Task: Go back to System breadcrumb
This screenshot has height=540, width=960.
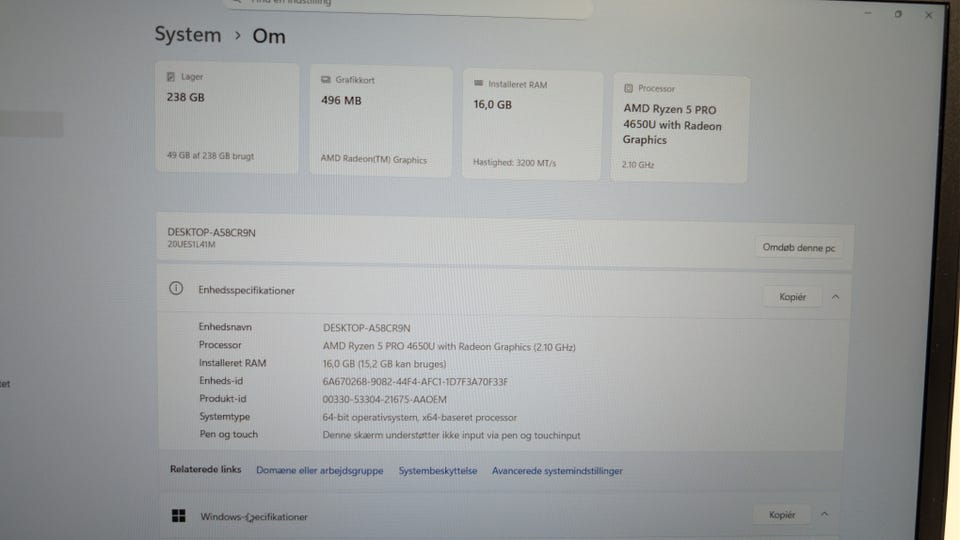Action: click(187, 34)
